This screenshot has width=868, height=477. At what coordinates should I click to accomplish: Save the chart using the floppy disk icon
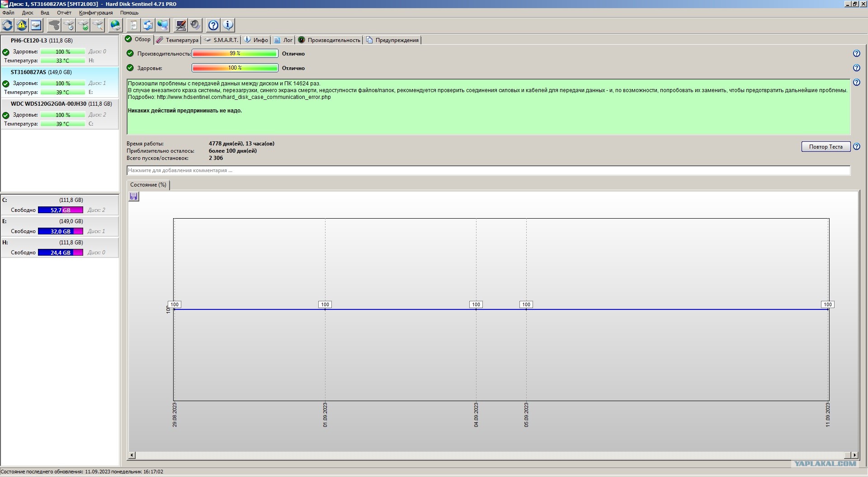coord(134,196)
